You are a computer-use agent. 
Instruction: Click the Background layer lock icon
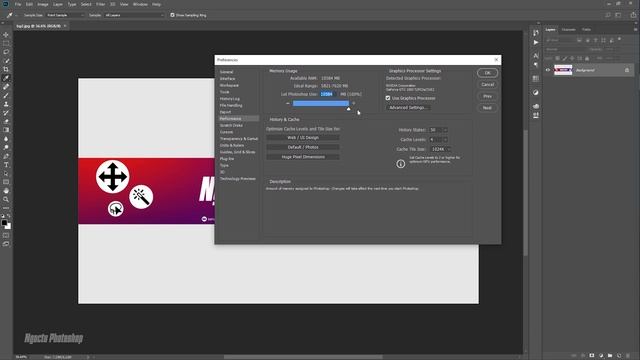click(x=627, y=70)
